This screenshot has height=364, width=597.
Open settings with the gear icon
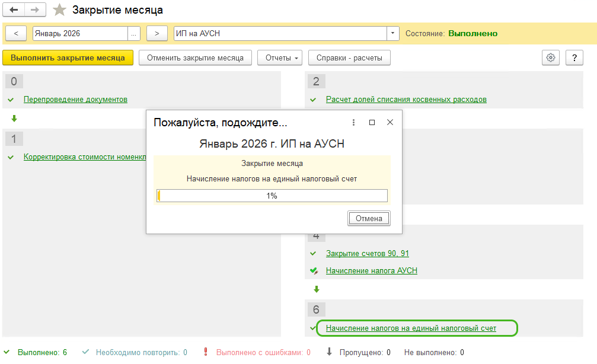click(x=551, y=58)
